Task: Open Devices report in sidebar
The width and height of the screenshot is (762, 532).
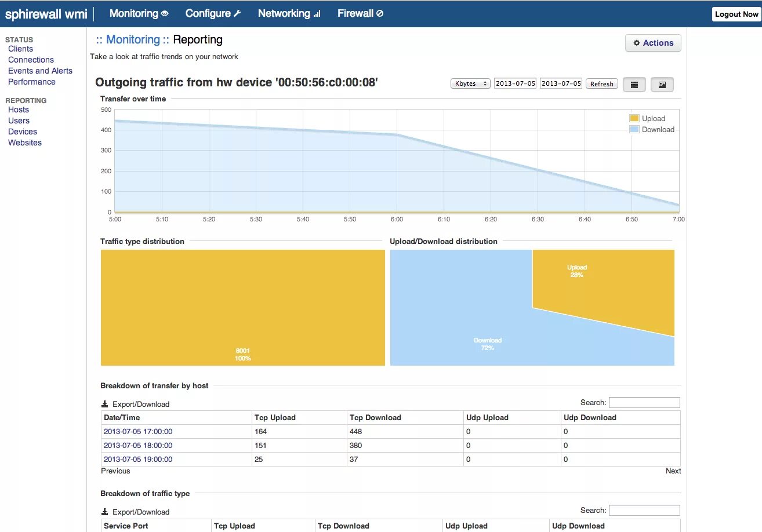Action: coord(23,132)
